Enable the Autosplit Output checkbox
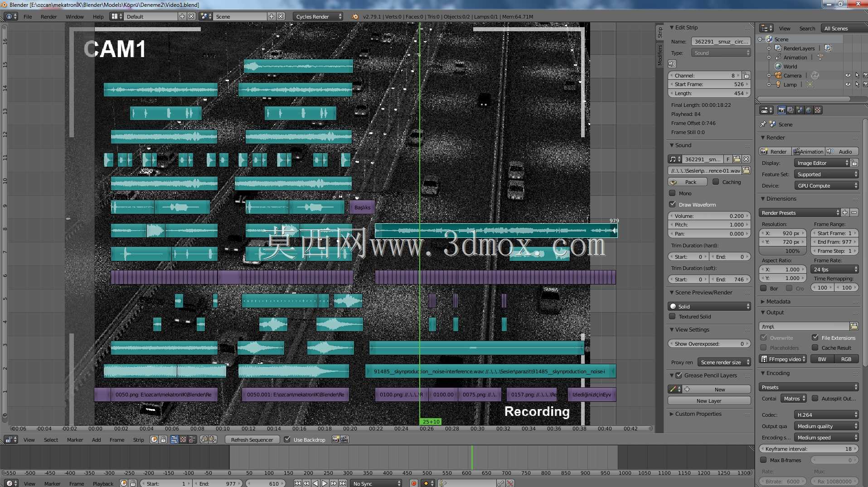868x487 pixels. [x=815, y=398]
